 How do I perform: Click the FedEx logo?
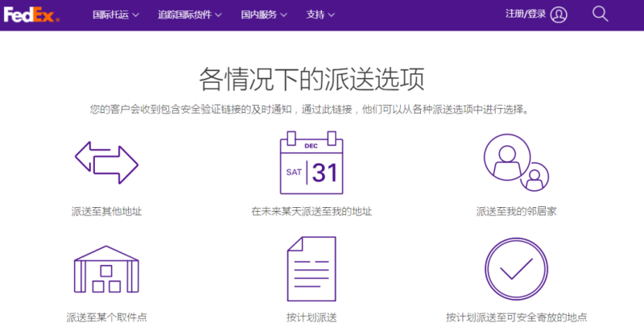click(31, 15)
